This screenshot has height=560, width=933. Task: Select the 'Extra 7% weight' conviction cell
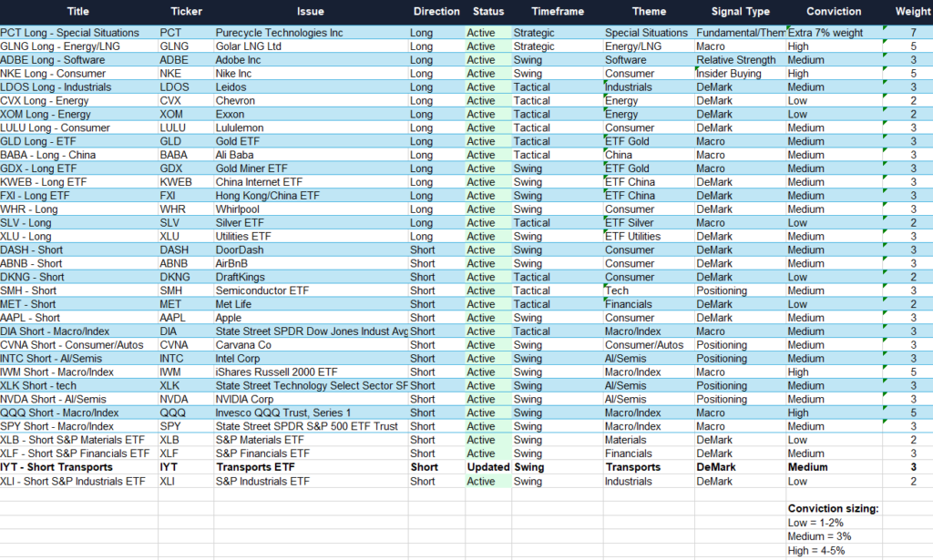point(834,33)
